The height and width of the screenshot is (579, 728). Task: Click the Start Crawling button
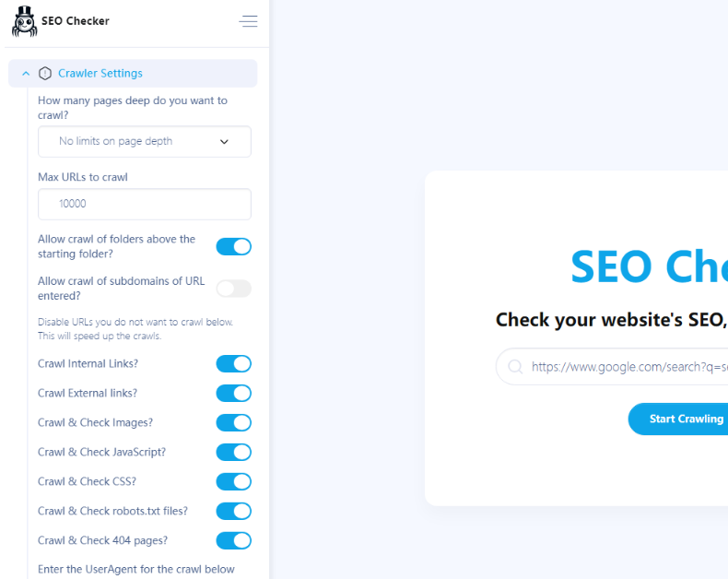pos(684,419)
